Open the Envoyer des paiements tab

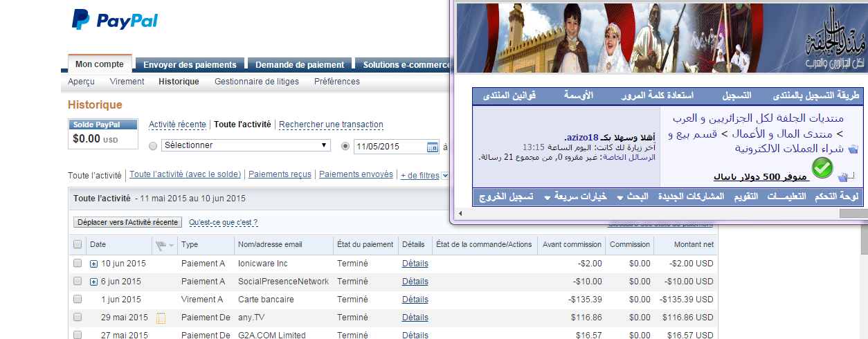[190, 65]
